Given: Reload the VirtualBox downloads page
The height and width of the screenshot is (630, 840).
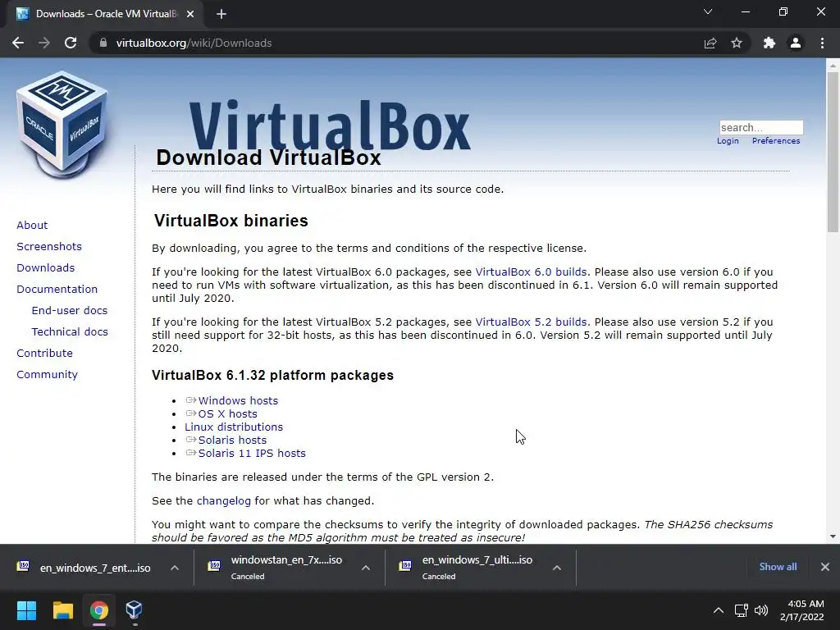Looking at the screenshot, I should [x=71, y=43].
